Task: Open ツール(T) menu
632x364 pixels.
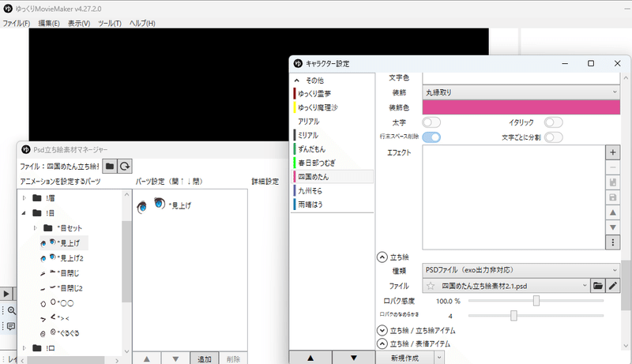Action: click(110, 23)
